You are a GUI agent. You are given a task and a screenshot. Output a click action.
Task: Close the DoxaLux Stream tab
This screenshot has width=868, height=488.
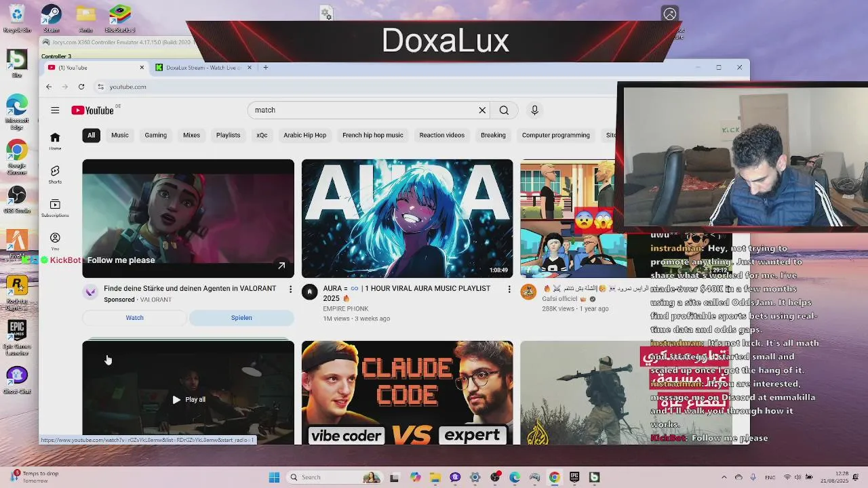click(x=250, y=67)
